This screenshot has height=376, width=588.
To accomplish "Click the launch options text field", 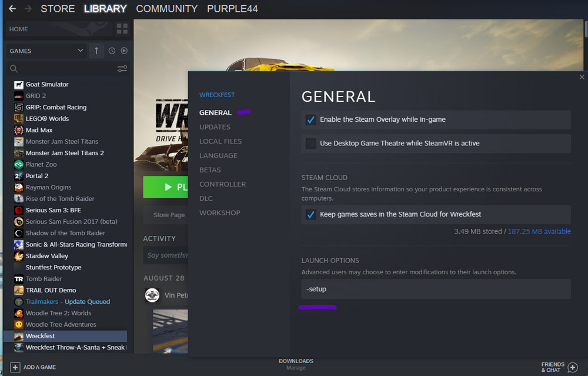I will (x=436, y=289).
